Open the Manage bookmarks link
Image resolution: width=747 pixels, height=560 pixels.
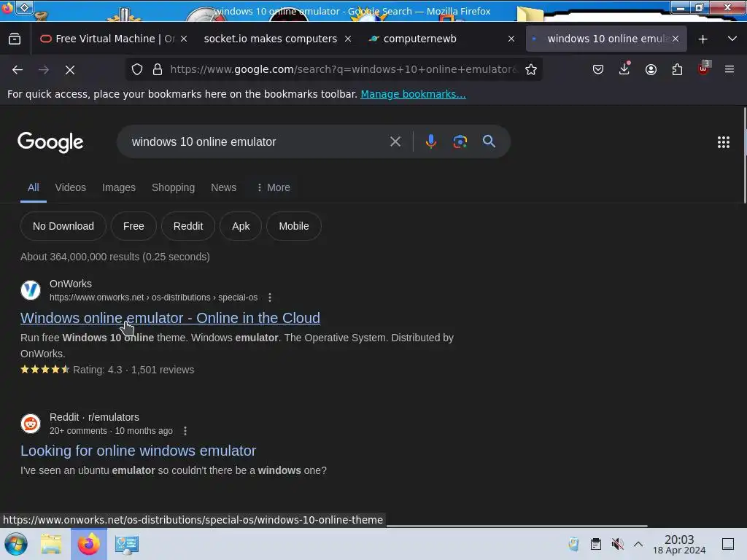pyautogui.click(x=413, y=94)
